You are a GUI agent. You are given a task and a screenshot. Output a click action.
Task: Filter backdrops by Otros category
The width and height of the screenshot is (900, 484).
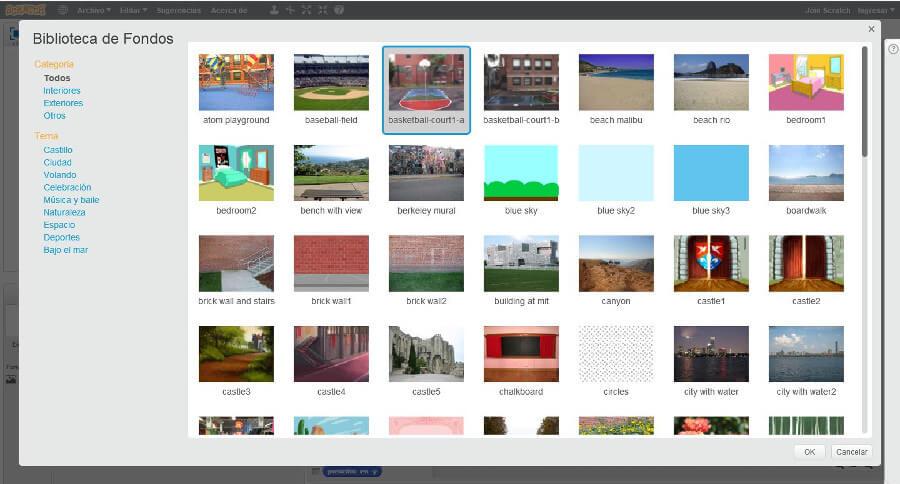pyautogui.click(x=55, y=115)
